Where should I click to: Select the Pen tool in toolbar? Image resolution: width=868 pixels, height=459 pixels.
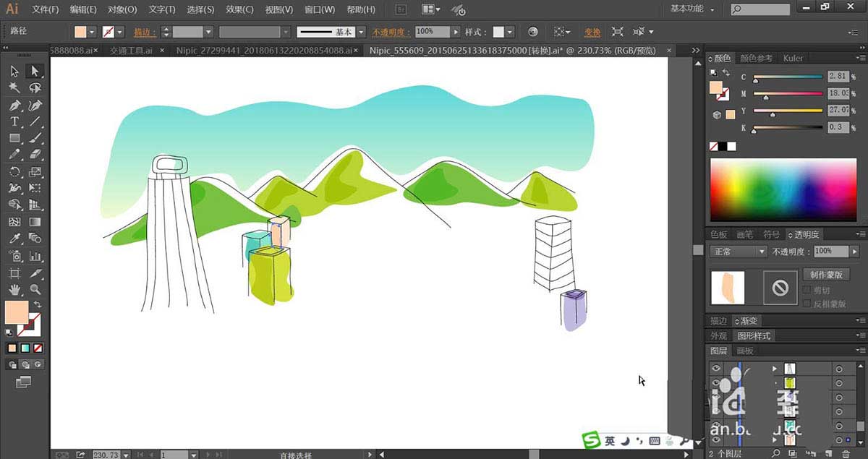14,105
